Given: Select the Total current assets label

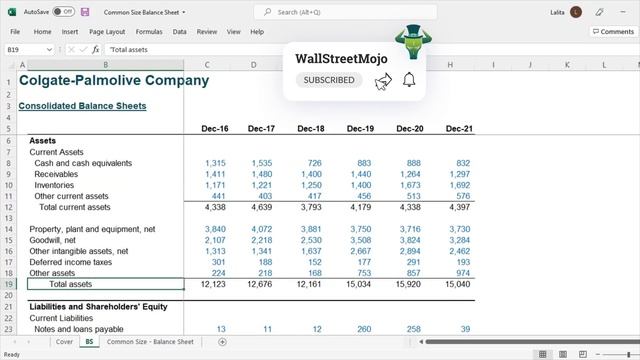Looking at the screenshot, I should click(75, 207).
